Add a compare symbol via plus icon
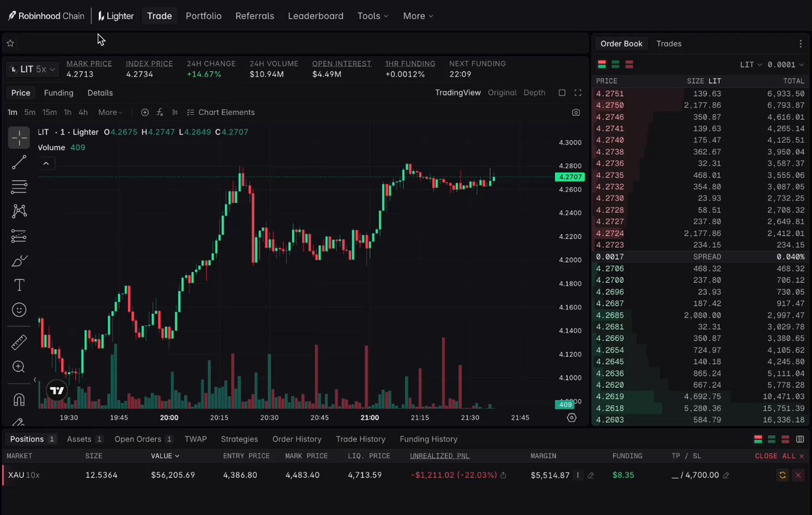This screenshot has width=812, height=515. click(x=145, y=112)
